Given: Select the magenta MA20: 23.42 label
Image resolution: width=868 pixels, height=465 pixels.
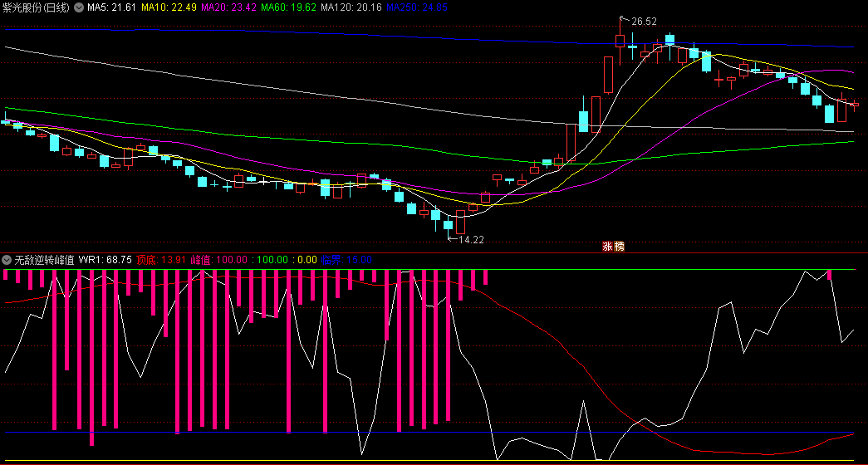Looking at the screenshot, I should point(228,7).
